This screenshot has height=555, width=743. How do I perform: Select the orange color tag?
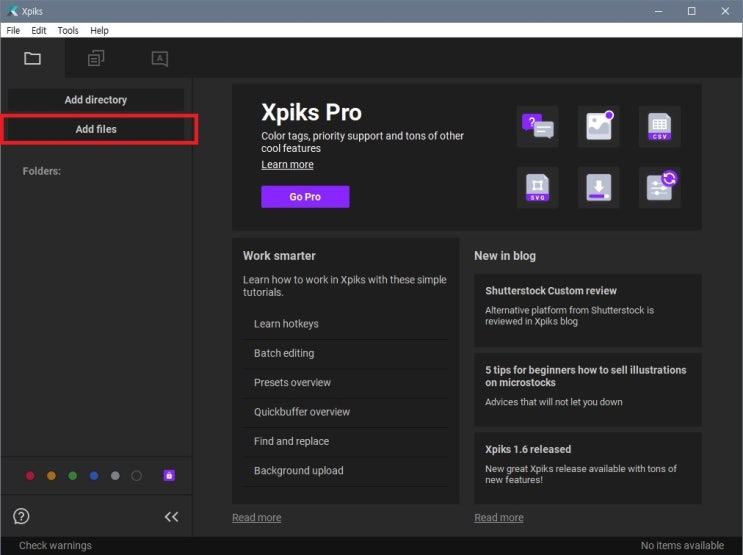coord(51,475)
